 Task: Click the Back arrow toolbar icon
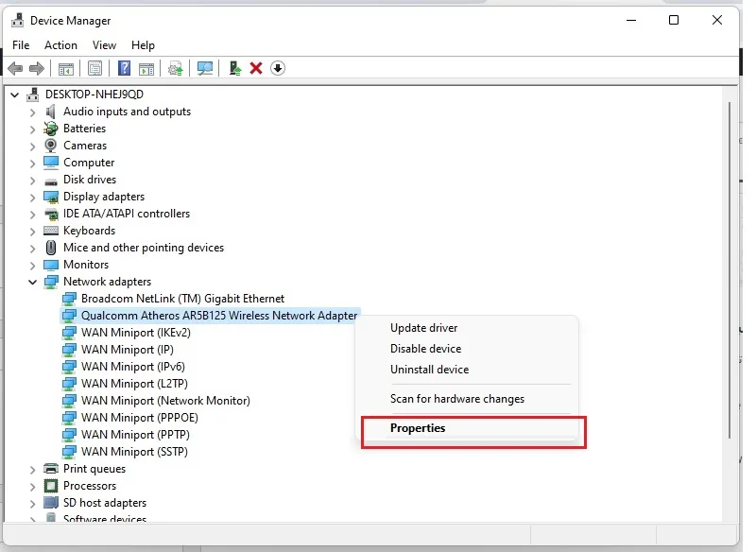point(15,68)
